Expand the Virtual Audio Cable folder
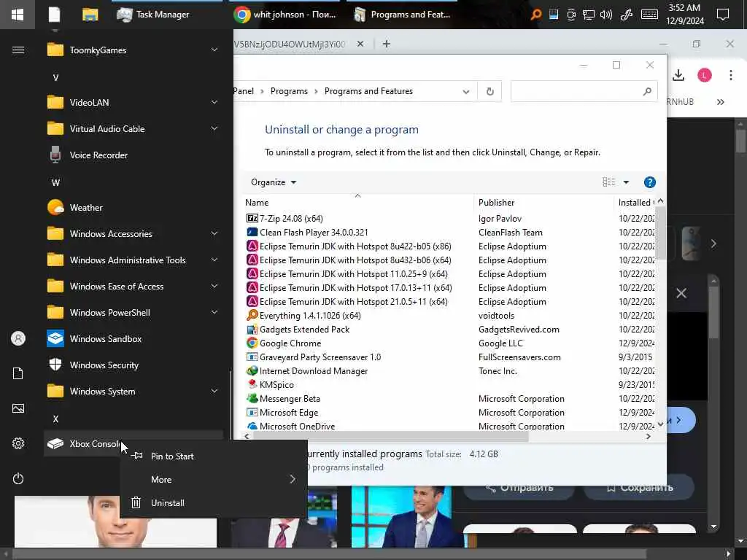Image resolution: width=747 pixels, height=560 pixels. pos(133,129)
